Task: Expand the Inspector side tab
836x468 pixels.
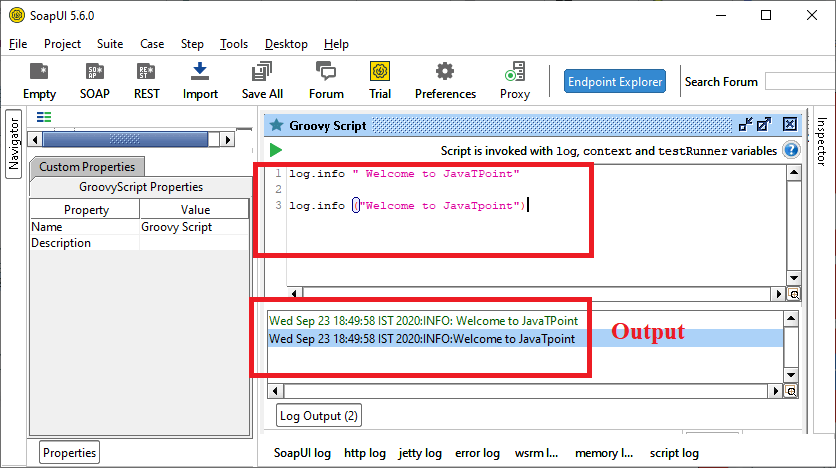Action: point(822,142)
